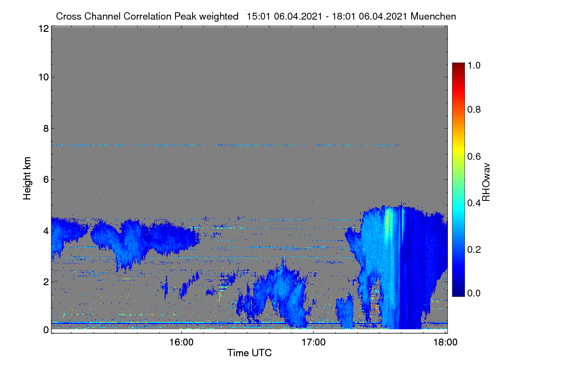Click the height axis label 4
Image resolution: width=588 pixels, height=392 pixels.
coord(46,230)
